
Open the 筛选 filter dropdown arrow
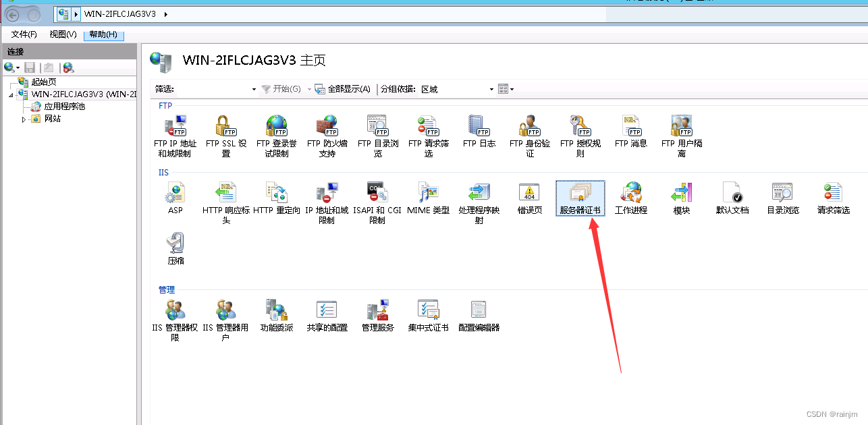click(x=254, y=88)
